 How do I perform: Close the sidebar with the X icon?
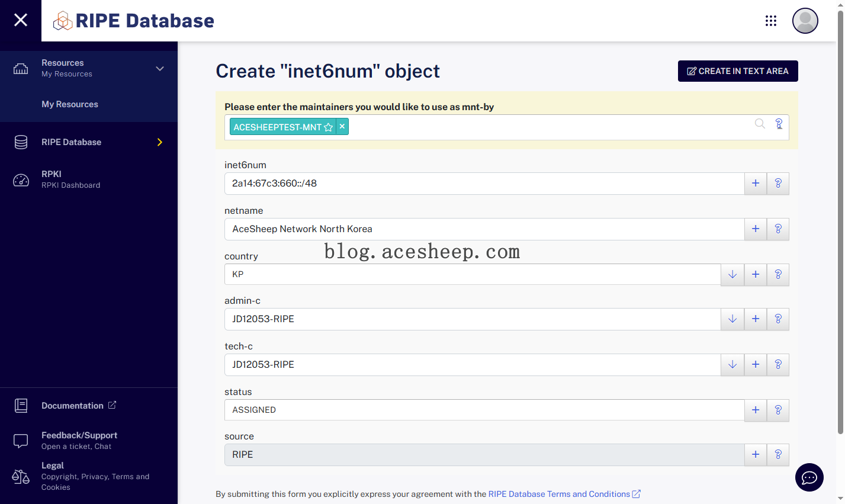21,20
